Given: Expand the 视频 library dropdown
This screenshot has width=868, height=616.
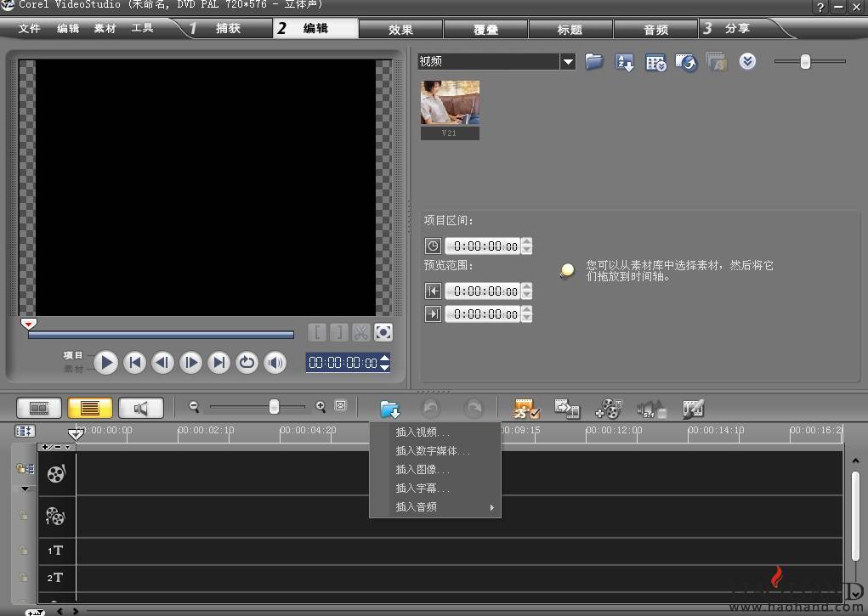Looking at the screenshot, I should point(568,61).
